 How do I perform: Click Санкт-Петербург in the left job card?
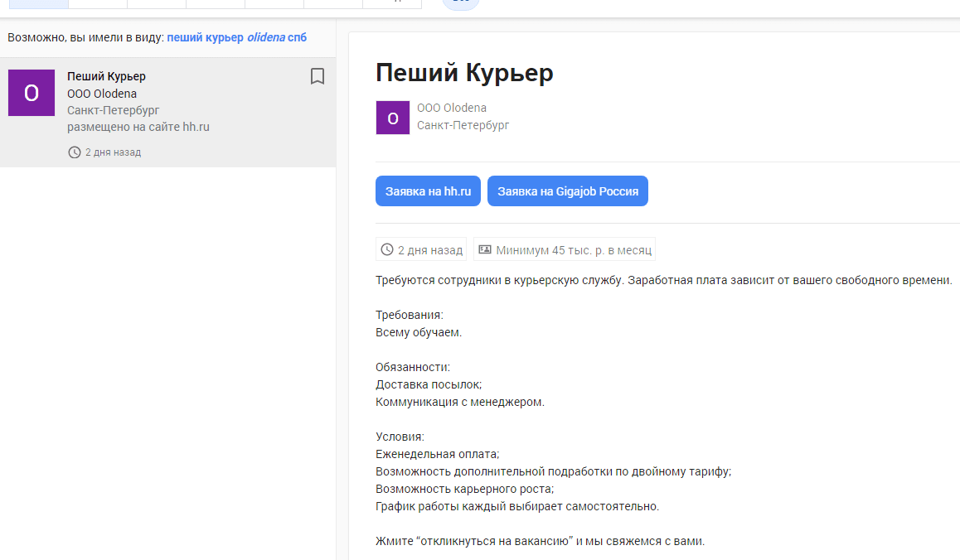coord(113,110)
